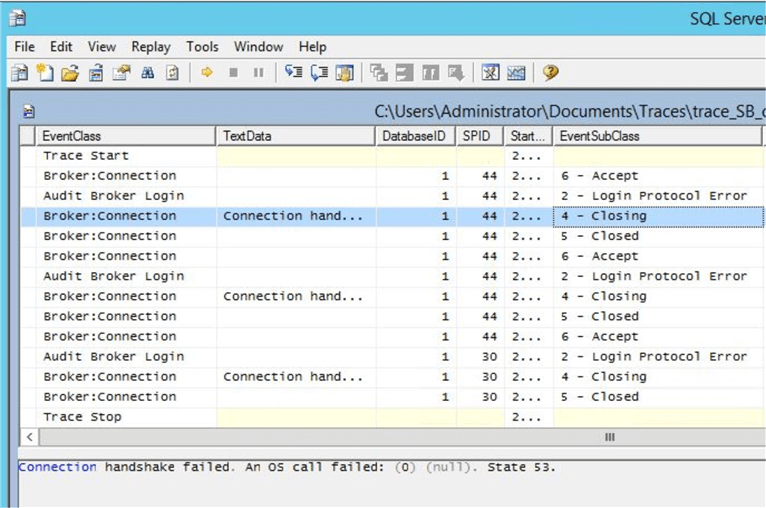Open the File menu
The height and width of the screenshot is (508, 766).
pyautogui.click(x=24, y=46)
